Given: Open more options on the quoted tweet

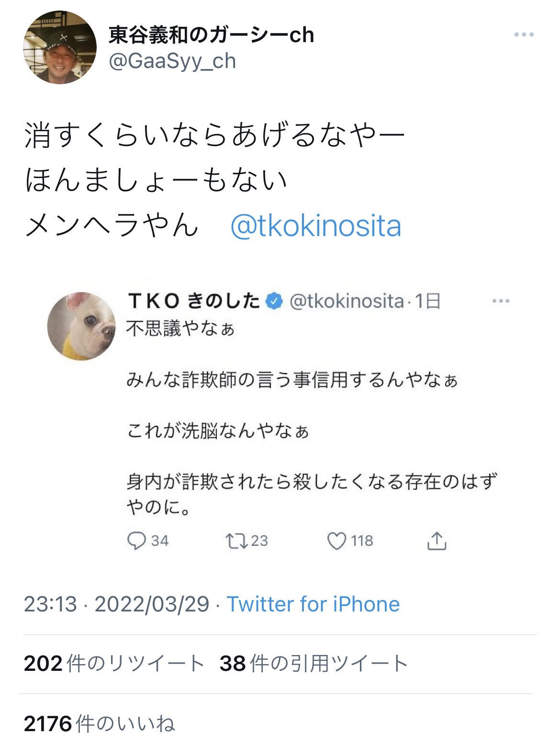Looking at the screenshot, I should pyautogui.click(x=501, y=301).
